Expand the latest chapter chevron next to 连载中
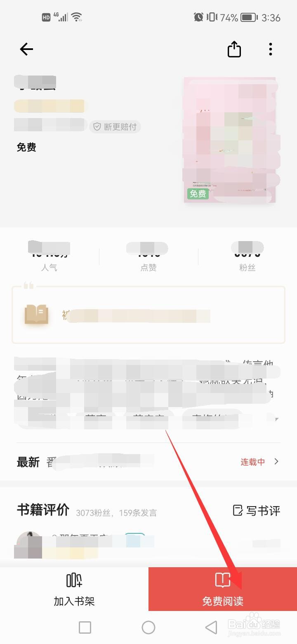Screen dimensions: 297x644 (276, 462)
